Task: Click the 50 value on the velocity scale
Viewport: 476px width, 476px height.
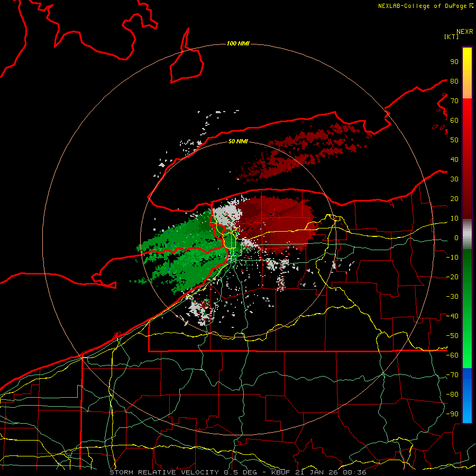Action: tap(454, 140)
